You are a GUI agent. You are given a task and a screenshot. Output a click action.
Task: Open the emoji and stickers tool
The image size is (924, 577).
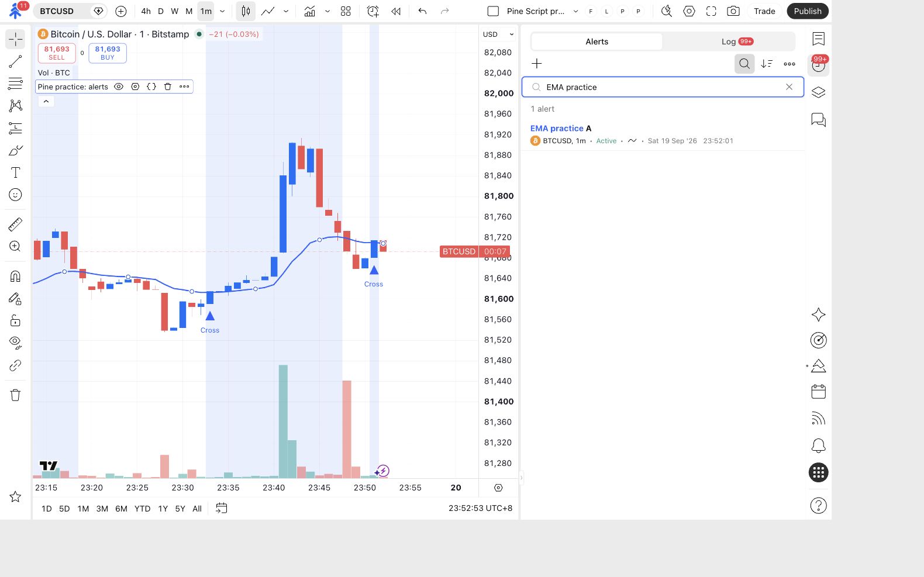[15, 195]
